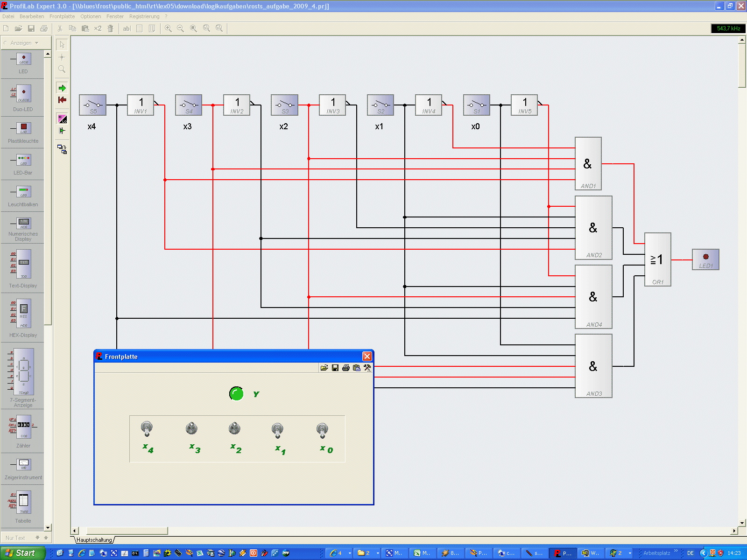Click switch S4 in the circuit

[x=189, y=105]
